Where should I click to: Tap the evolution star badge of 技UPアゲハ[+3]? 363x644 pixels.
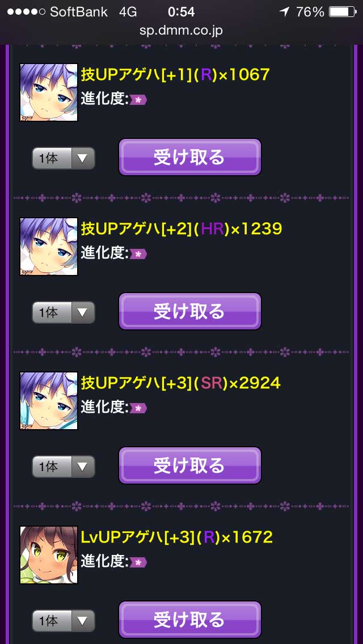(x=138, y=408)
